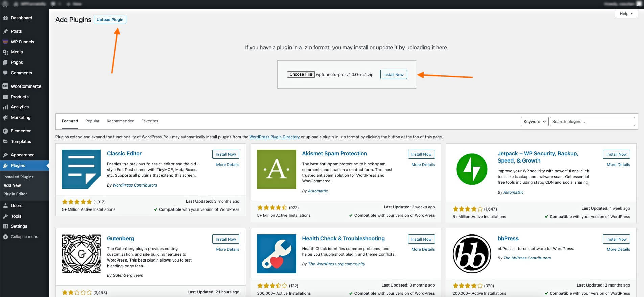644x297 pixels.
Task: Click the bbPress plugin logo thumbnail
Action: click(472, 254)
